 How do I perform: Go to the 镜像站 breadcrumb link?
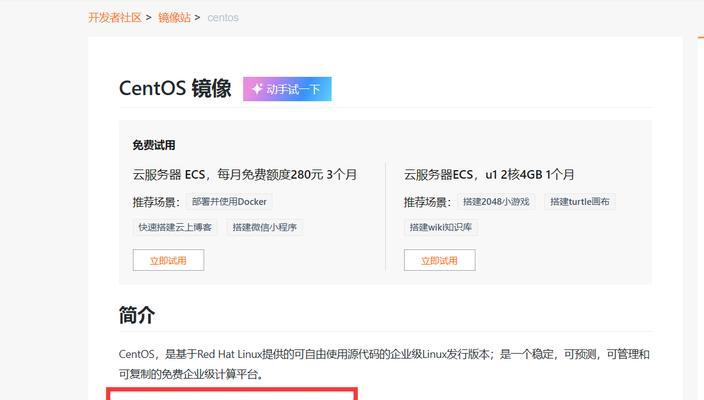174,18
